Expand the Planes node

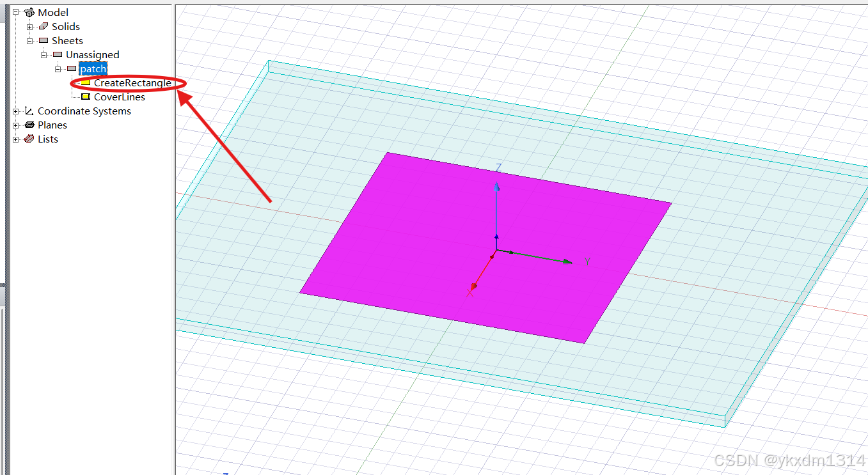[15, 125]
